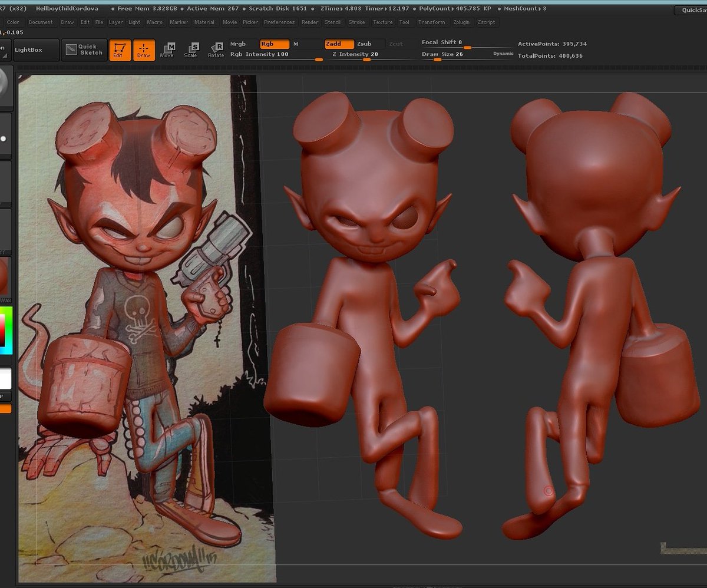
Task: Click the PolyCount 405.785 KP status text
Action: 454,9
